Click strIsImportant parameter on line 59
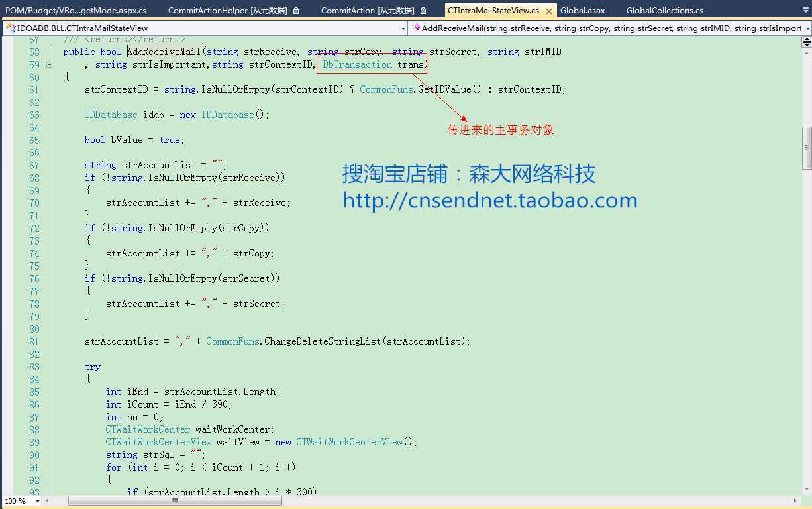The width and height of the screenshot is (812, 509). [x=169, y=64]
